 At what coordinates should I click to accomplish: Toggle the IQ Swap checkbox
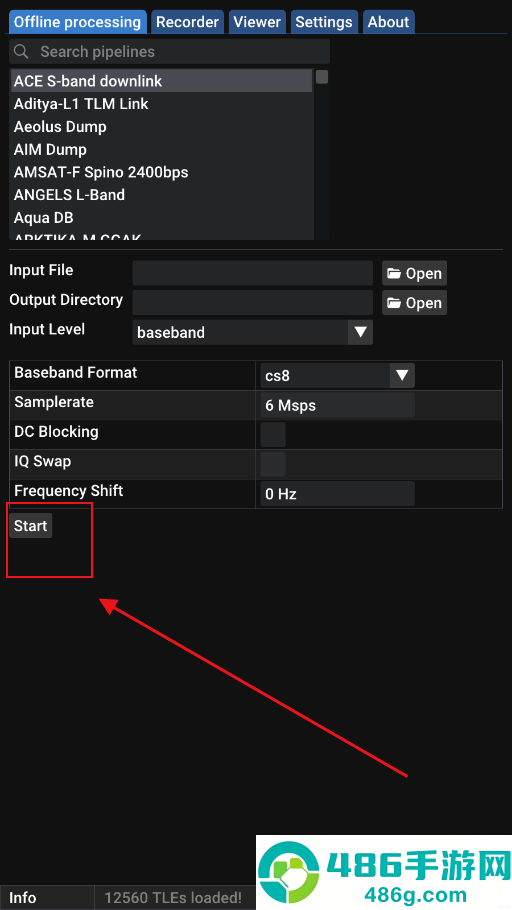pyautogui.click(x=273, y=464)
